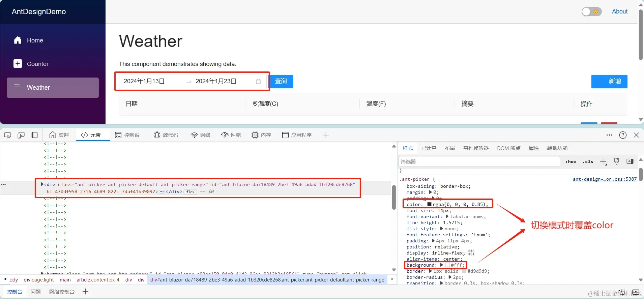
Task: Select the 样式 styles tab
Action: pos(408,148)
